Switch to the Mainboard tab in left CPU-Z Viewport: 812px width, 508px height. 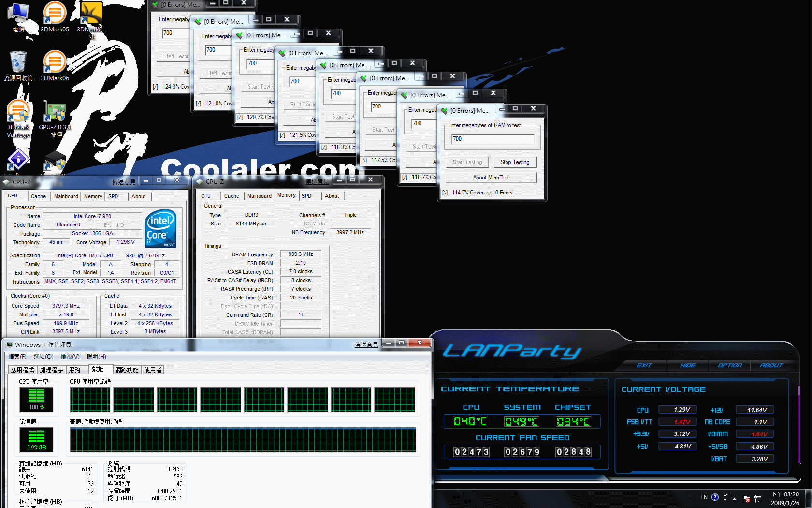[66, 196]
